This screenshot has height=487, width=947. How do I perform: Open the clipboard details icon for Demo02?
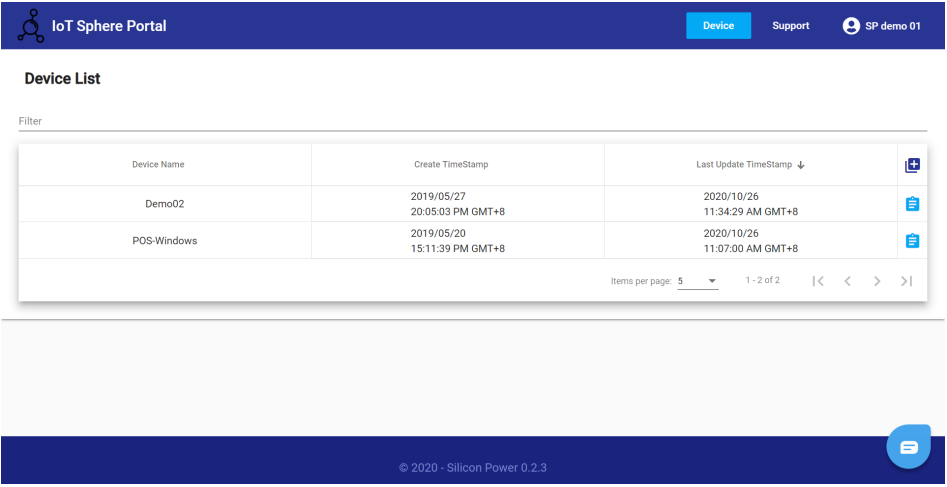tap(912, 204)
